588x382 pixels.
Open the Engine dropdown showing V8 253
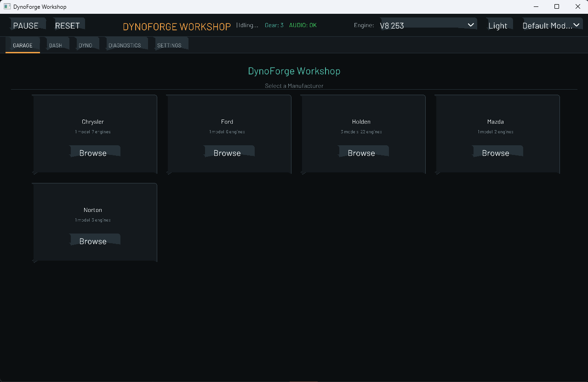(x=427, y=25)
